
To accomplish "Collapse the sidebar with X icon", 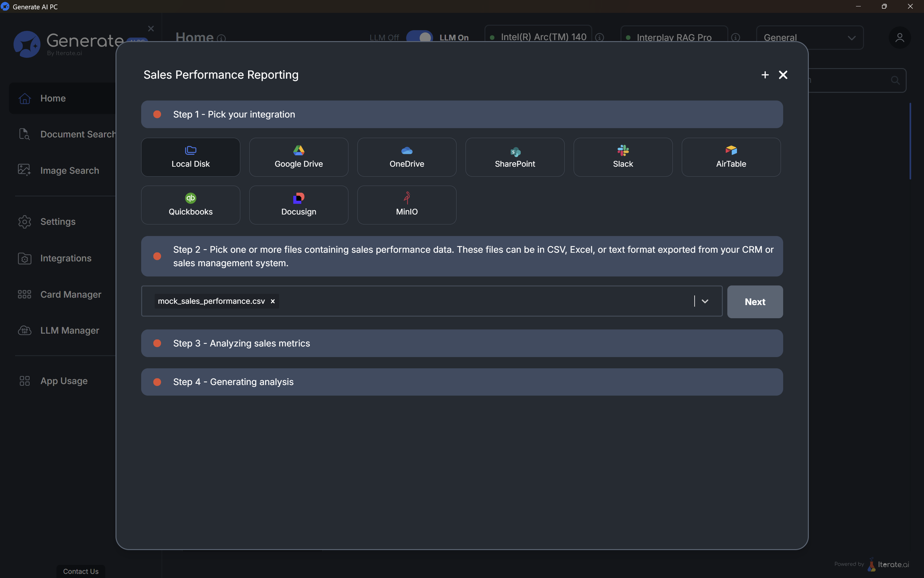I will [151, 29].
